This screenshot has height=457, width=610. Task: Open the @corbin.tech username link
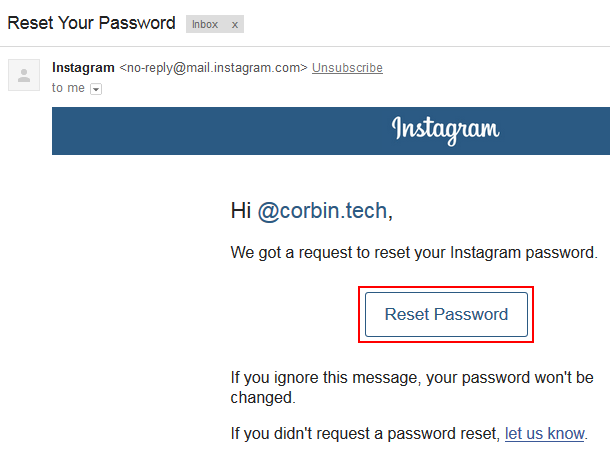pos(323,211)
